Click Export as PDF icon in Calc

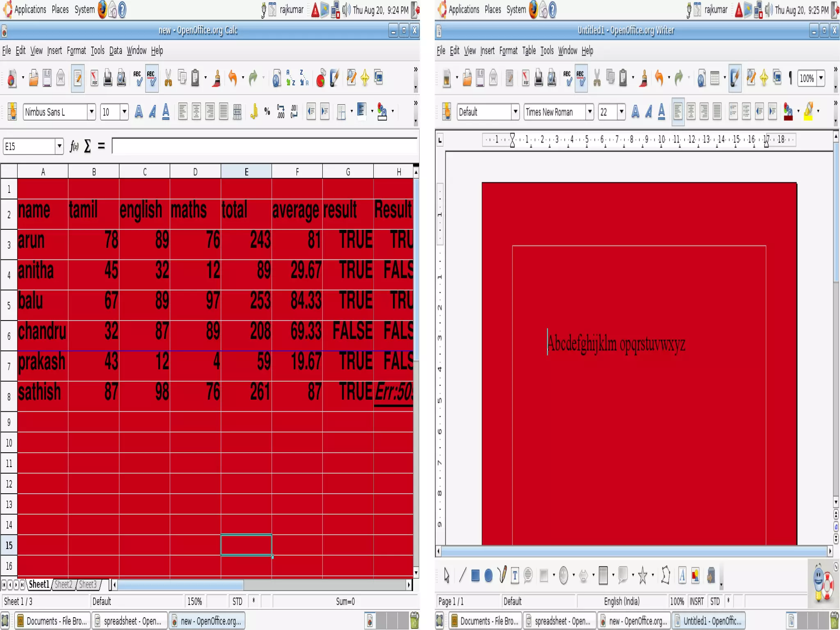tap(94, 78)
